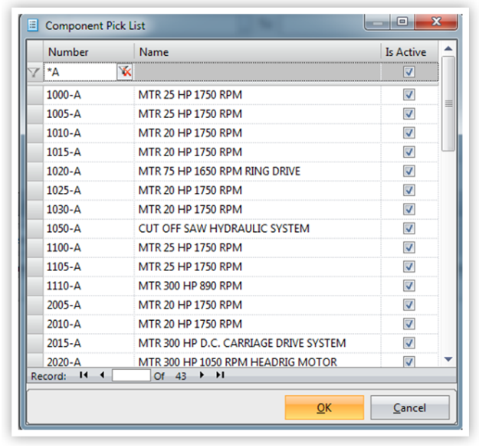Viewport: 479px width, 448px height.
Task: Uncheck Is Active for component 1000-A
Action: tap(409, 95)
